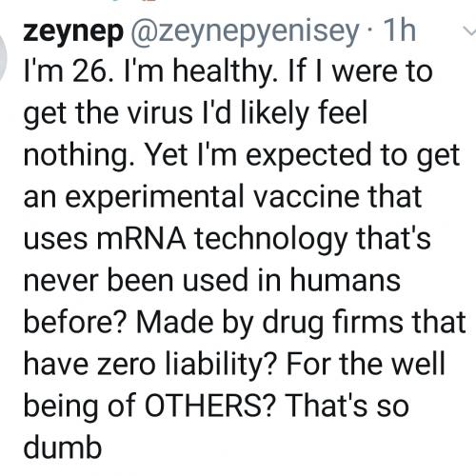This screenshot has width=476, height=476.
Task: Click the phrase "That's so" near the end
Action: coord(347,406)
